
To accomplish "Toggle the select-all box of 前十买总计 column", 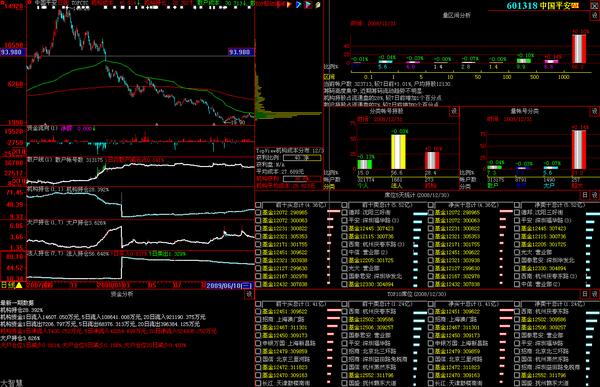I will point(258,206).
